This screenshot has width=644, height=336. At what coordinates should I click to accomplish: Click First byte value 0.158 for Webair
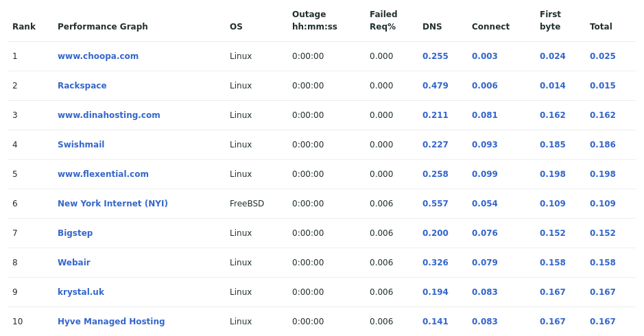[552, 263]
